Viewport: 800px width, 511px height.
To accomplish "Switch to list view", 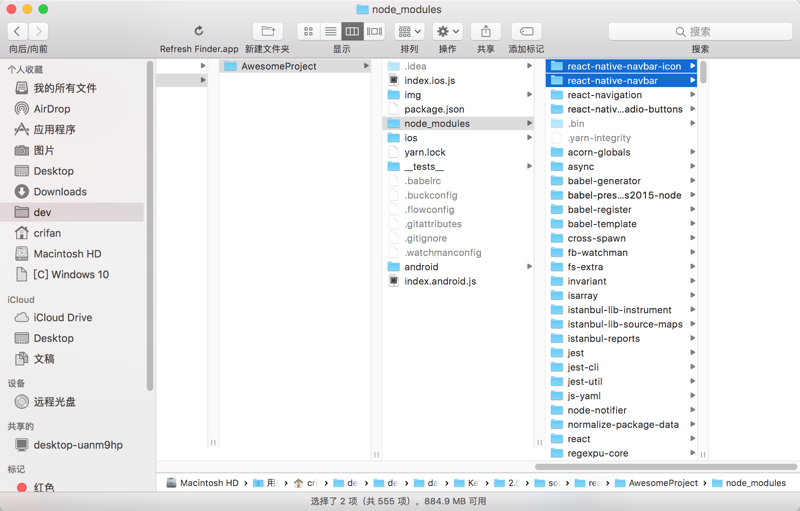I will pos(330,32).
